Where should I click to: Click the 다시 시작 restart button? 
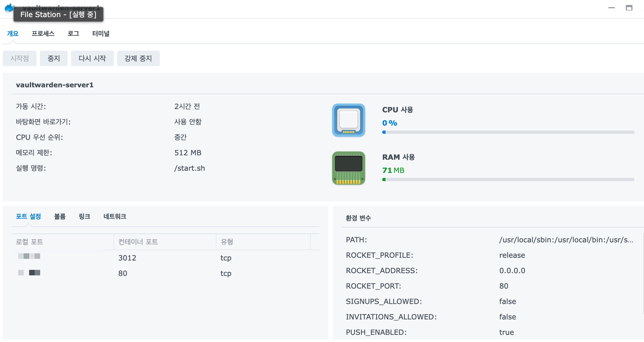pyautogui.click(x=92, y=58)
